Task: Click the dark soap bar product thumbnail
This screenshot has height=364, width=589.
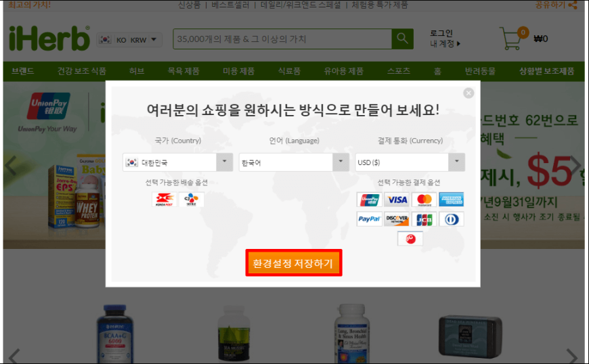Action: [471, 337]
